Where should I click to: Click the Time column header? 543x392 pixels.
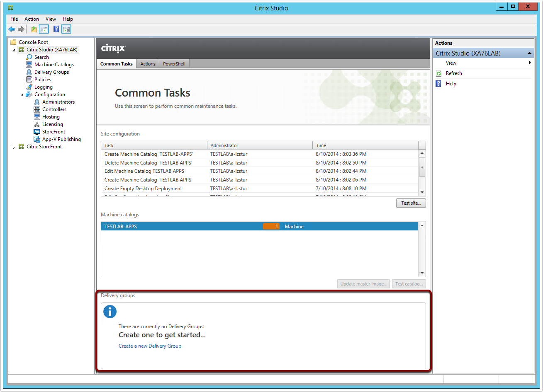tap(365, 145)
